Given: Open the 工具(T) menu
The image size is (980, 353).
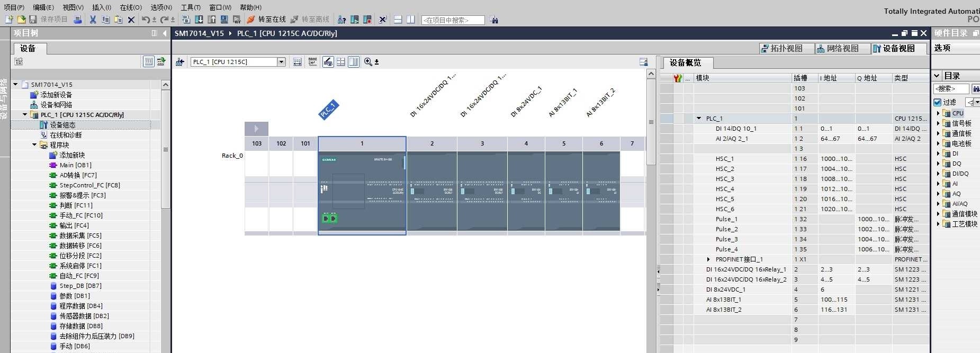Looking at the screenshot, I should click(x=191, y=7).
